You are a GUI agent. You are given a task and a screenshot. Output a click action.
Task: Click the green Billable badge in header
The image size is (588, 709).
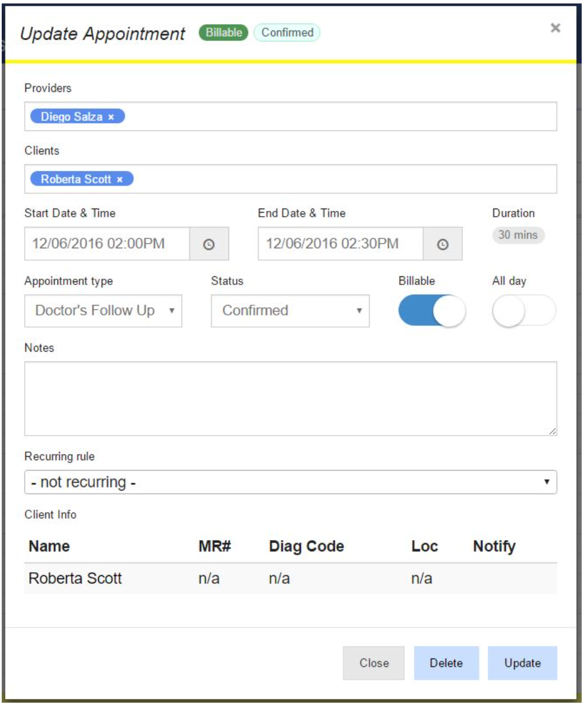[223, 33]
